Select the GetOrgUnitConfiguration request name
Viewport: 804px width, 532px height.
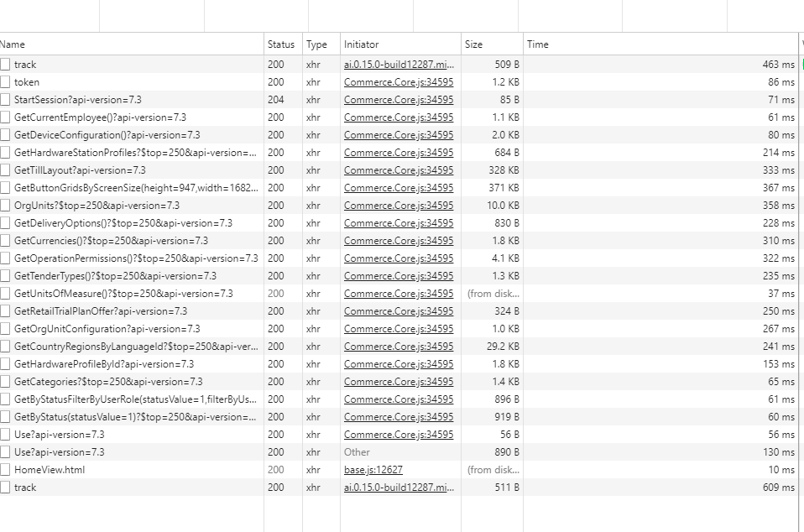107,329
